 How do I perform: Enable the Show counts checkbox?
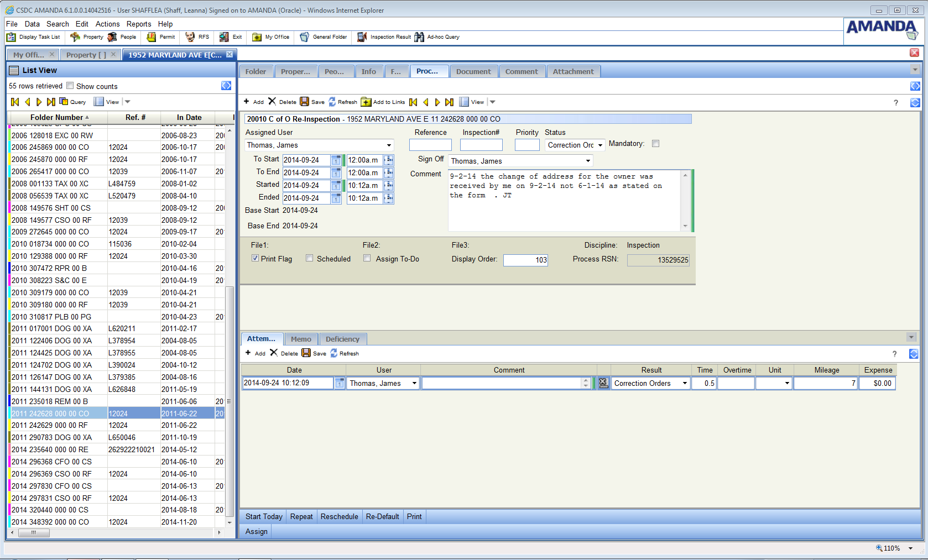70,86
